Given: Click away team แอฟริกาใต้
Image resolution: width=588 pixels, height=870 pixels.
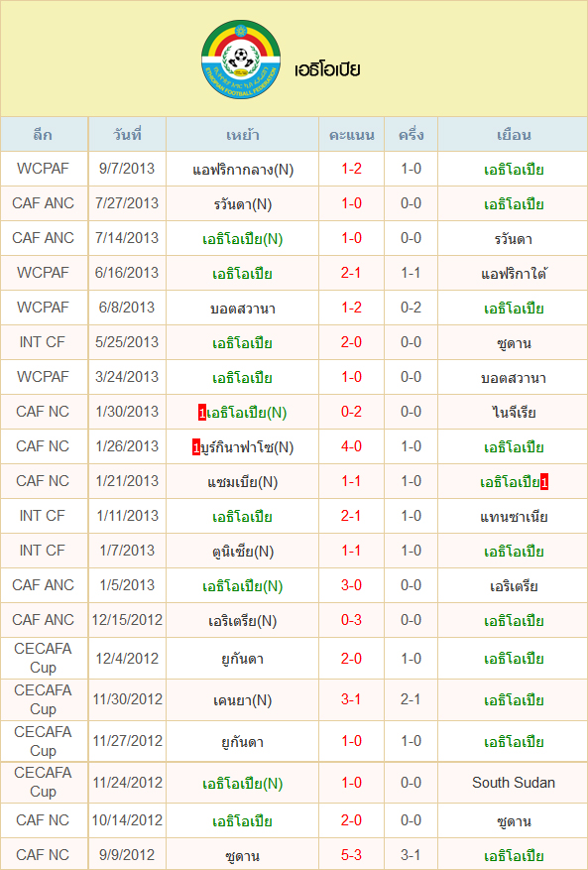Looking at the screenshot, I should [x=514, y=274].
